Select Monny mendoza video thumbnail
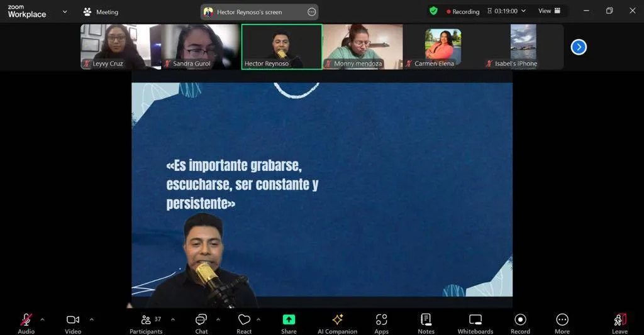The image size is (644, 335). 363,47
